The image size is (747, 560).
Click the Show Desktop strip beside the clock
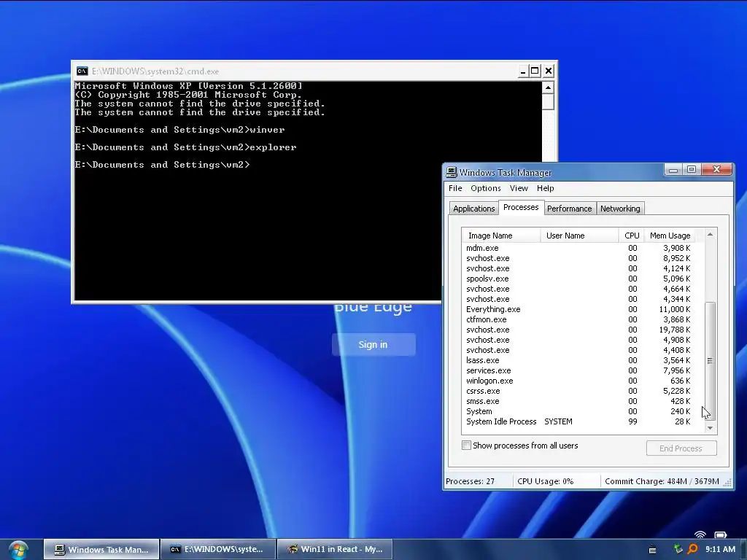point(743,550)
